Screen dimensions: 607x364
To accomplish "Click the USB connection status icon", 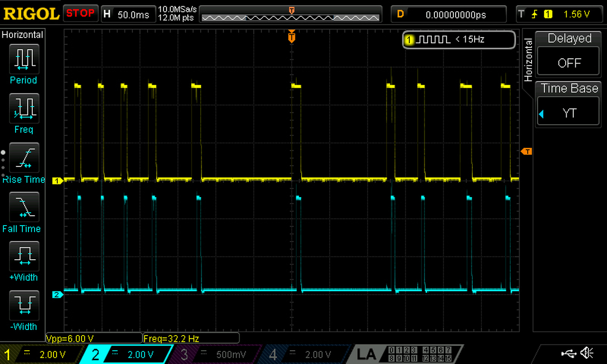I will click(569, 353).
